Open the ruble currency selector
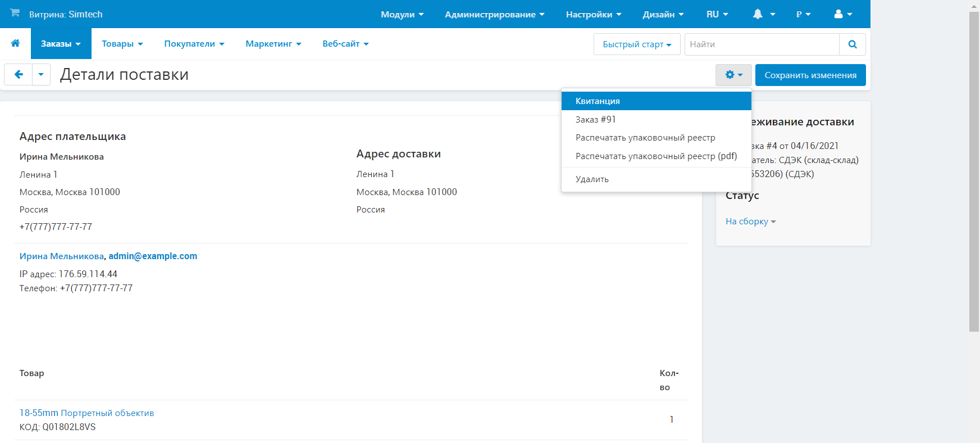Viewport: 980px width, 443px height. coord(803,14)
